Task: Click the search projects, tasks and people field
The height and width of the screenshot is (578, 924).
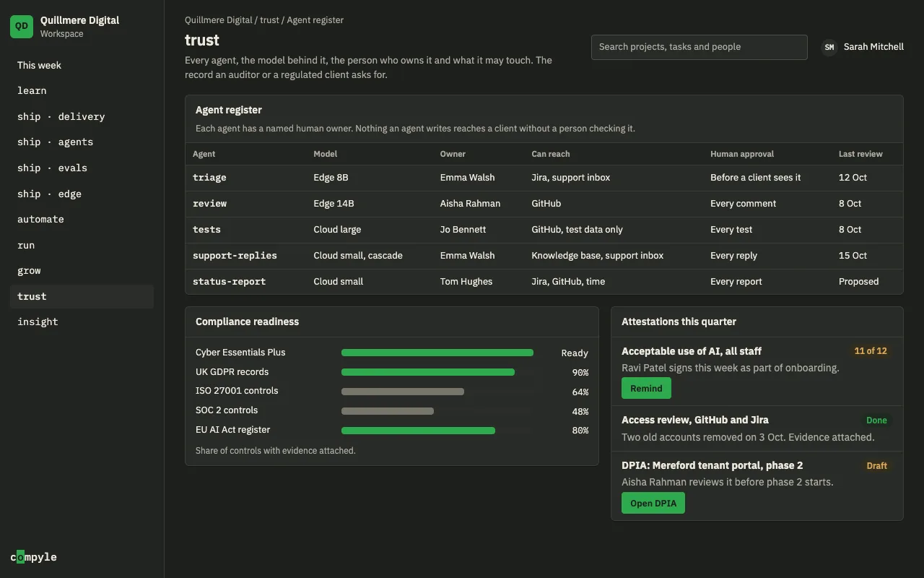Action: point(699,47)
